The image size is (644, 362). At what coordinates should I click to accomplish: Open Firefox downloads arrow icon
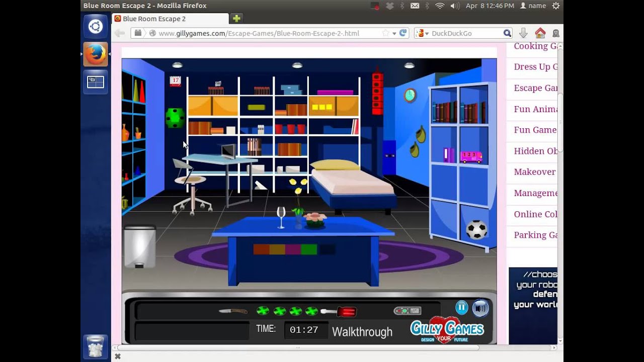(x=523, y=33)
